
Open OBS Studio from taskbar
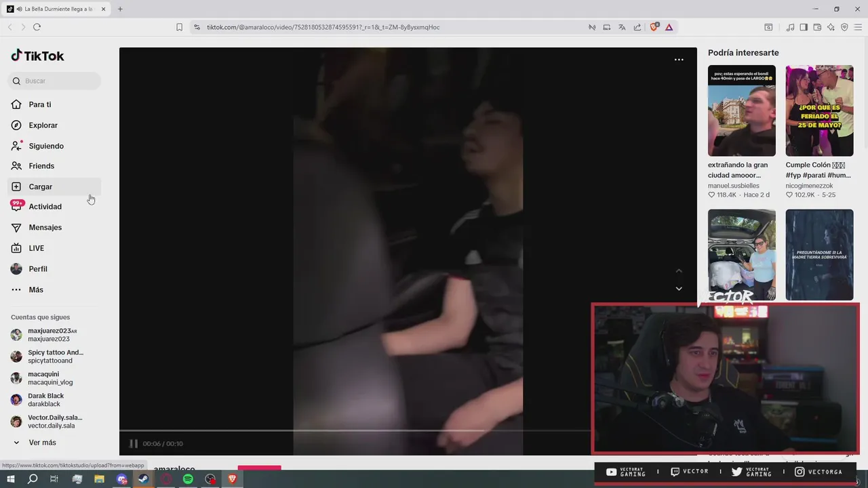coord(210,479)
